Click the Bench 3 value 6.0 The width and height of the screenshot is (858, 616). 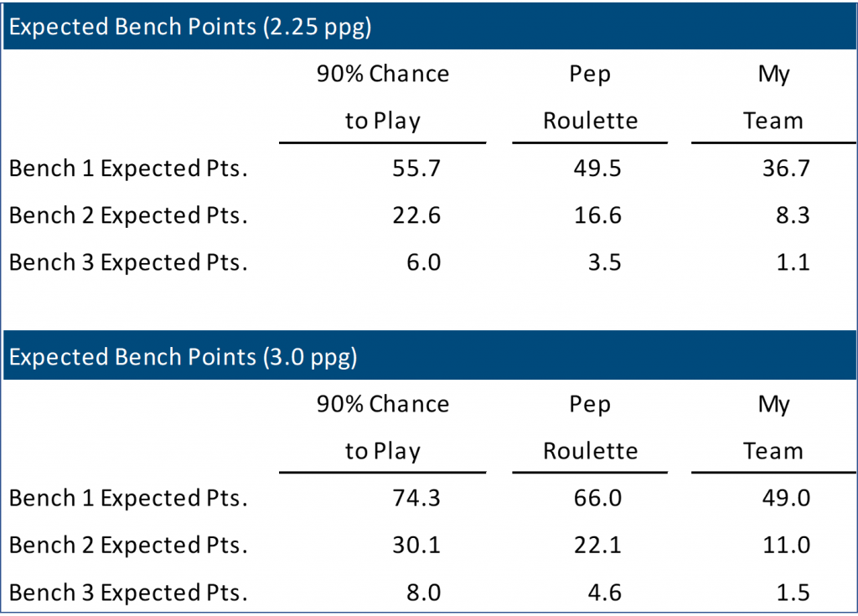pos(423,262)
